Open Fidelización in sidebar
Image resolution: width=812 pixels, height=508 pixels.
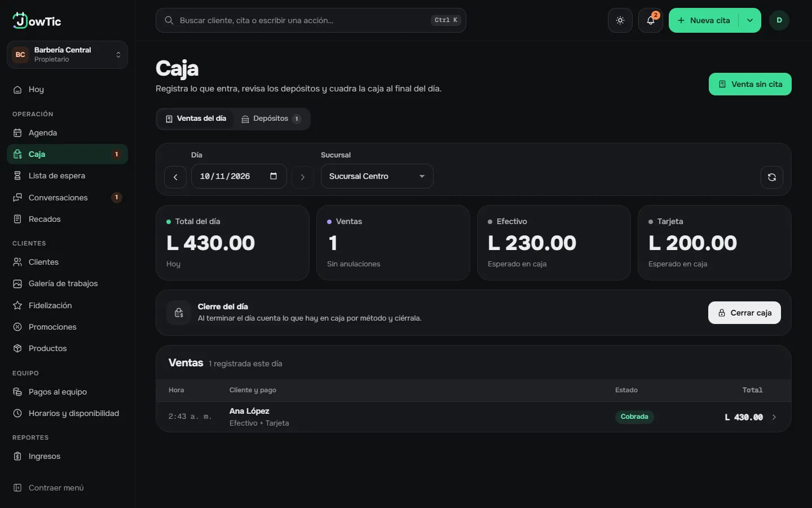click(x=67, y=305)
